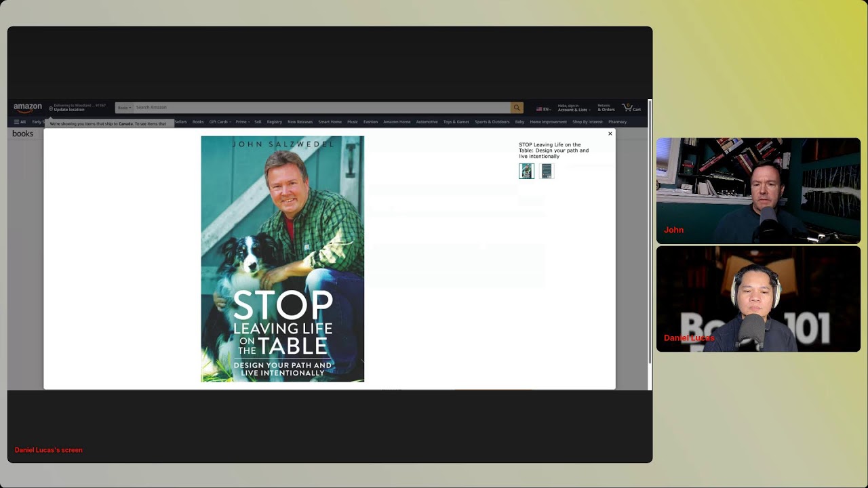Click the large book cover image

pos(282,259)
